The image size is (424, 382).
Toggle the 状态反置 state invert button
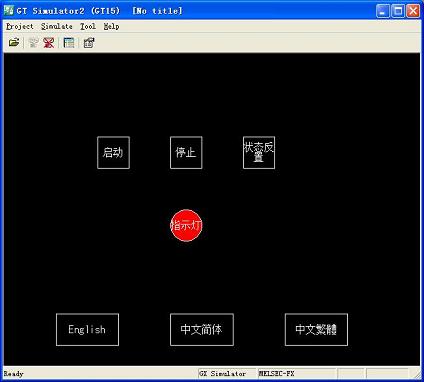pyautogui.click(x=259, y=153)
